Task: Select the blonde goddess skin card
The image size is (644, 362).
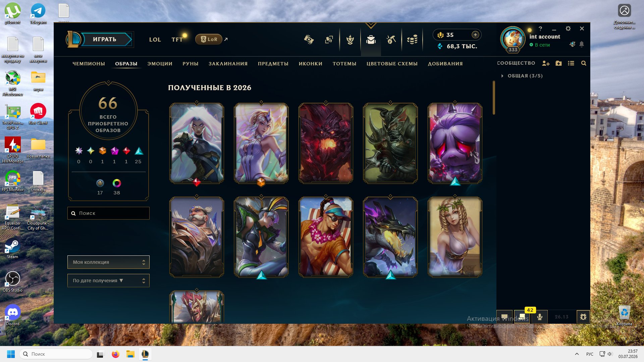Action: click(x=455, y=237)
